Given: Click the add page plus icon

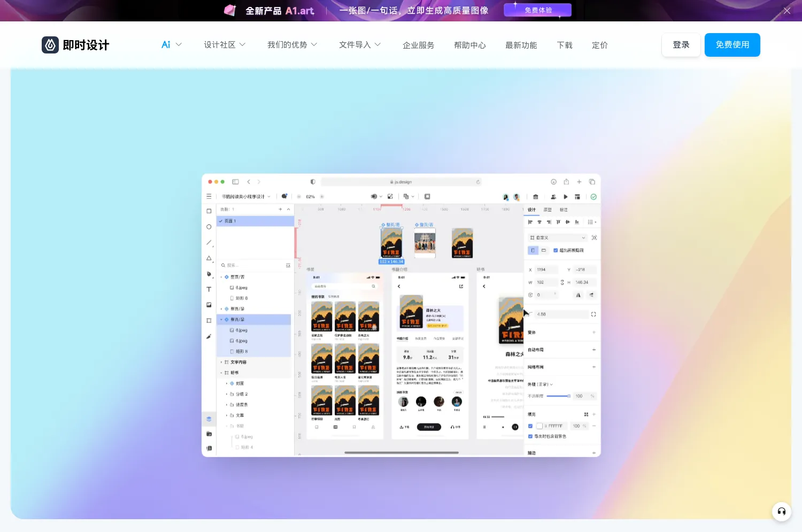Looking at the screenshot, I should 280,209.
